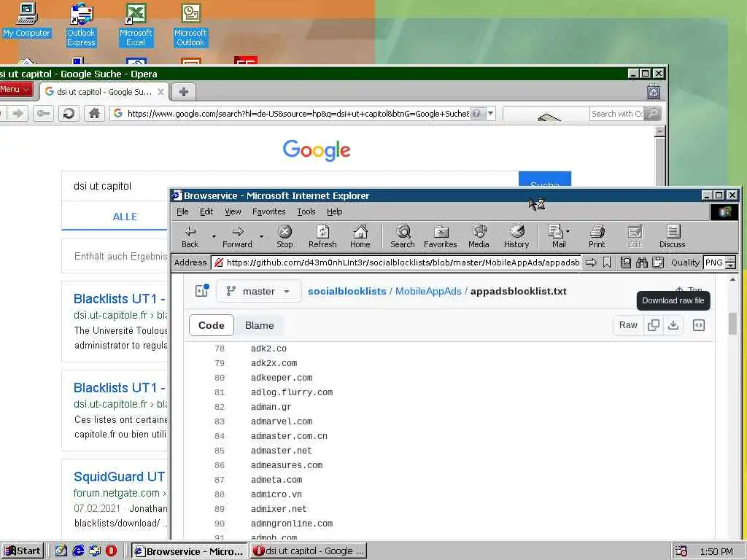Click the binoculars find icon in Browservice
This screenshot has width=747, height=560.
pos(642,262)
